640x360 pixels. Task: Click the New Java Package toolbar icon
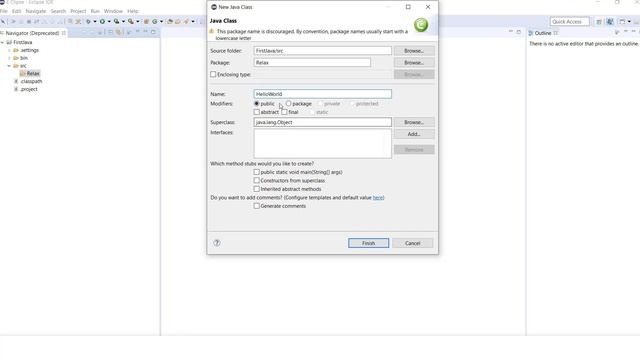point(146,21)
